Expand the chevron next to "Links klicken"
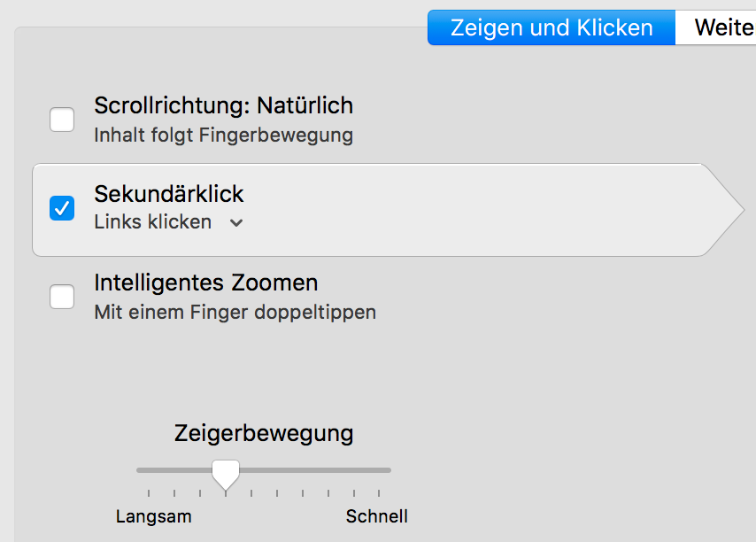Screen dimensions: 756x542 [x=235, y=223]
